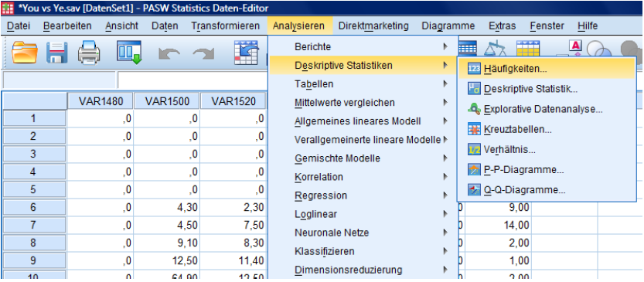Select the VAR1500 column header

[166, 101]
